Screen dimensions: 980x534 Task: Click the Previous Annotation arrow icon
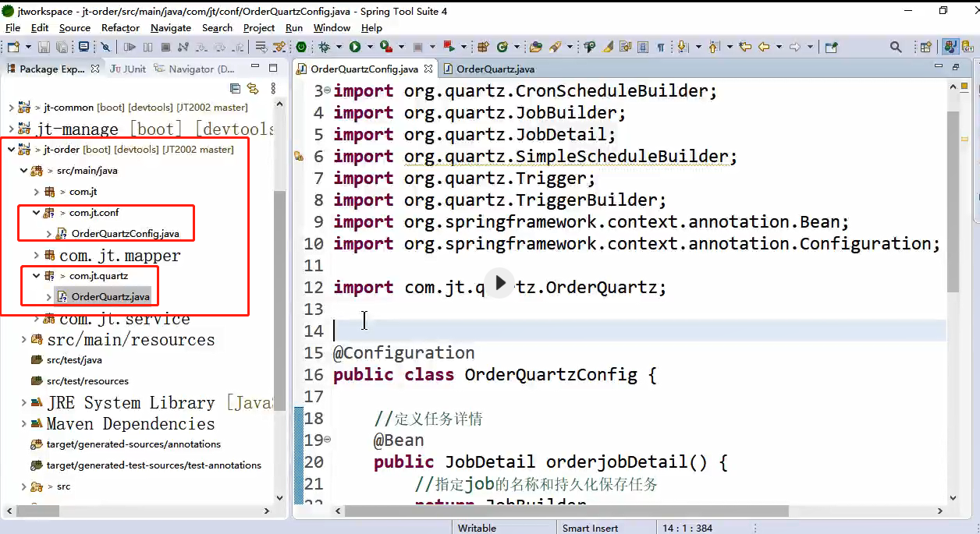tap(713, 47)
